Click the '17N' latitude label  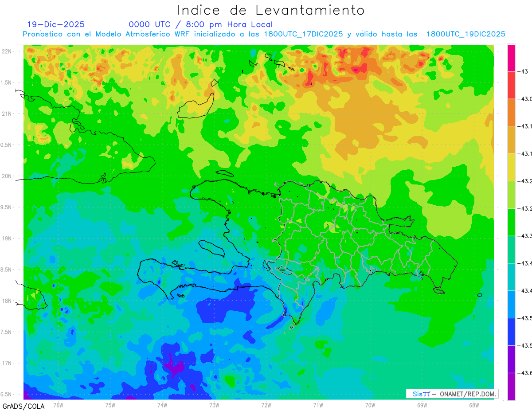7,363
